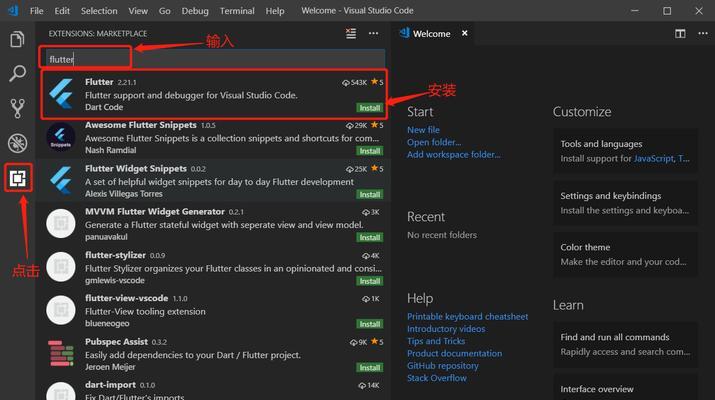This screenshot has width=715, height=400.
Task: Click publisher name Alexis Villegas Torres
Action: (x=124, y=194)
